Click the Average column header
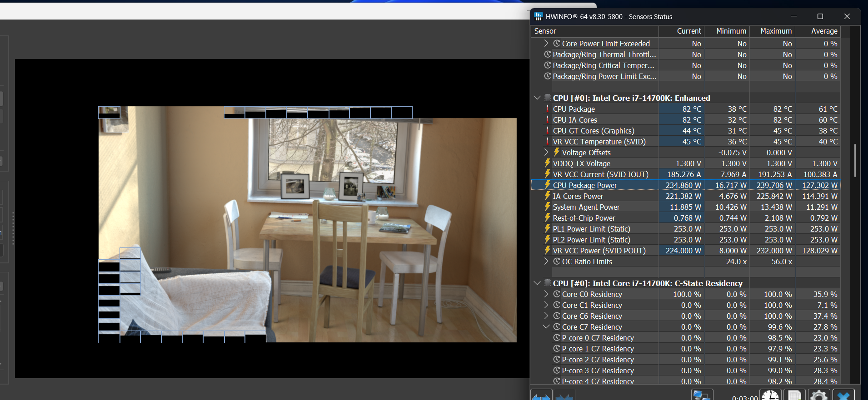The image size is (868, 400). pyautogui.click(x=818, y=31)
